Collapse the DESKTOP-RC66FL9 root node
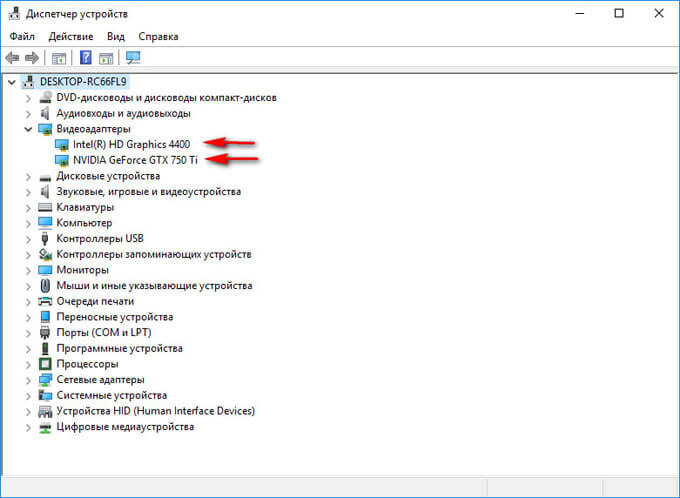The height and width of the screenshot is (498, 680). point(12,82)
